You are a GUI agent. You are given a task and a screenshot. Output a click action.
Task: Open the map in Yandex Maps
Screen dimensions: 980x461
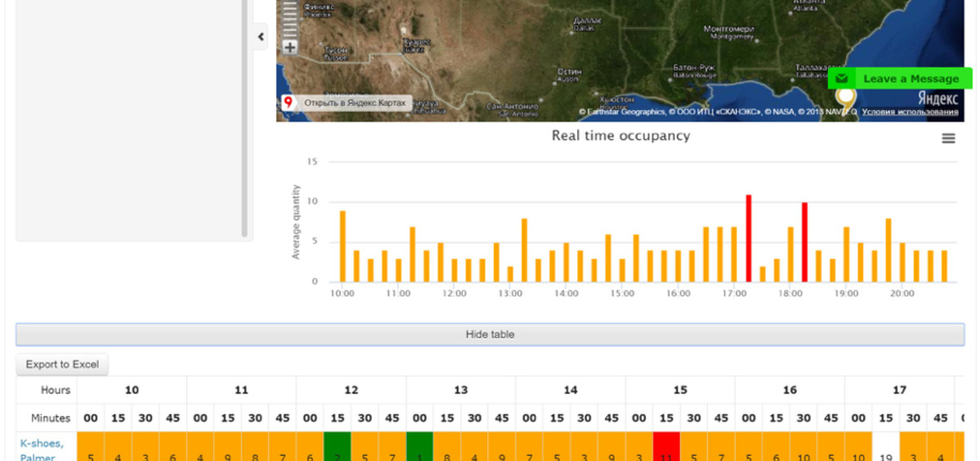click(354, 103)
